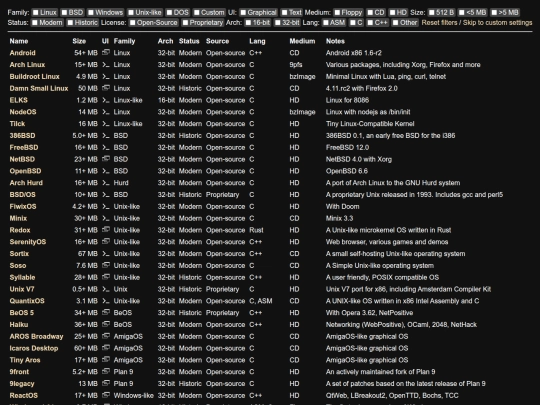Click text-mode UI icon in Arch Linux row
Image resolution: width=540 pixels, height=405 pixels.
click(106, 65)
